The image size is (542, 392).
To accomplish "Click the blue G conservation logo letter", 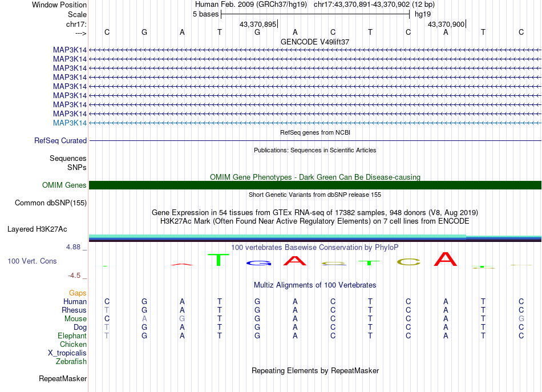I will (258, 263).
